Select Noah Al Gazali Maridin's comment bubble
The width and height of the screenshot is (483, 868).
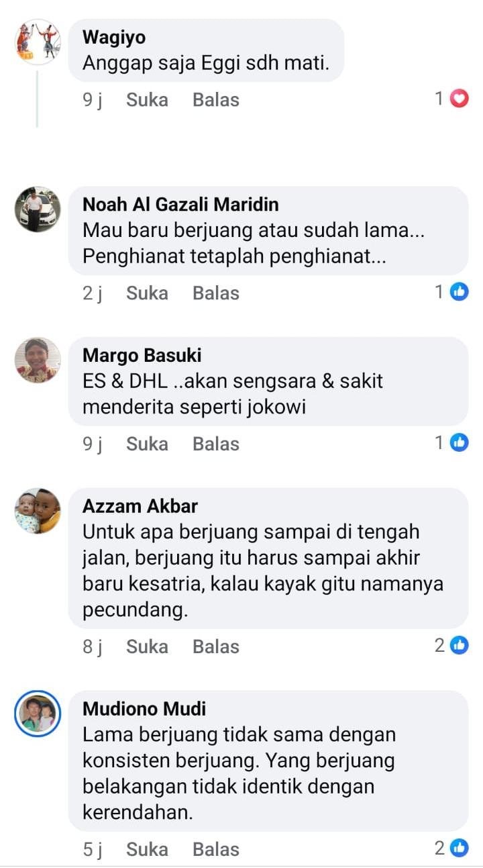[x=268, y=231]
